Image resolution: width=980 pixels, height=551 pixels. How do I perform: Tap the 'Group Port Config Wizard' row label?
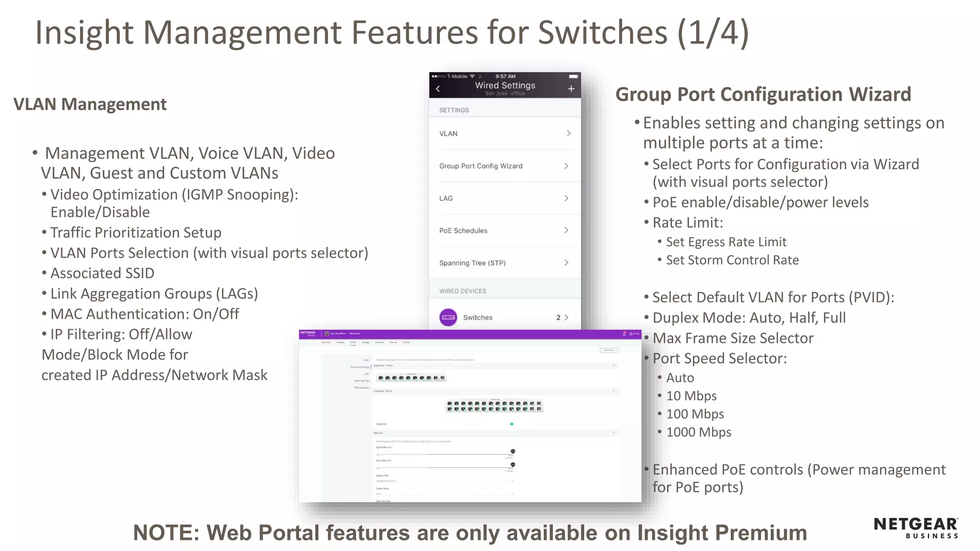(x=481, y=166)
